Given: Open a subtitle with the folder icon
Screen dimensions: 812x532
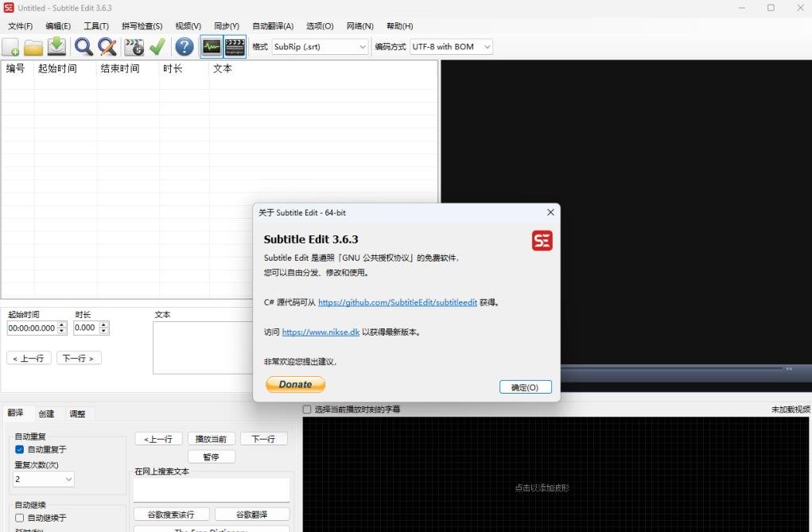Looking at the screenshot, I should 33,47.
